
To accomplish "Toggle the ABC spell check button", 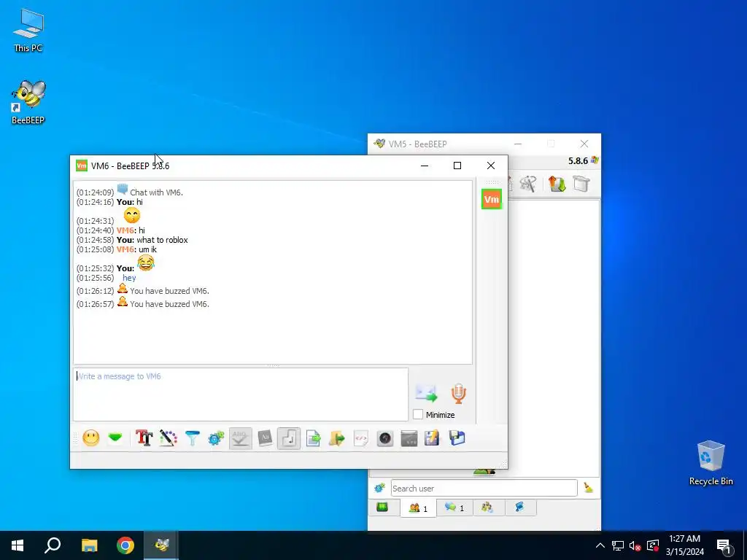I will pos(240,437).
